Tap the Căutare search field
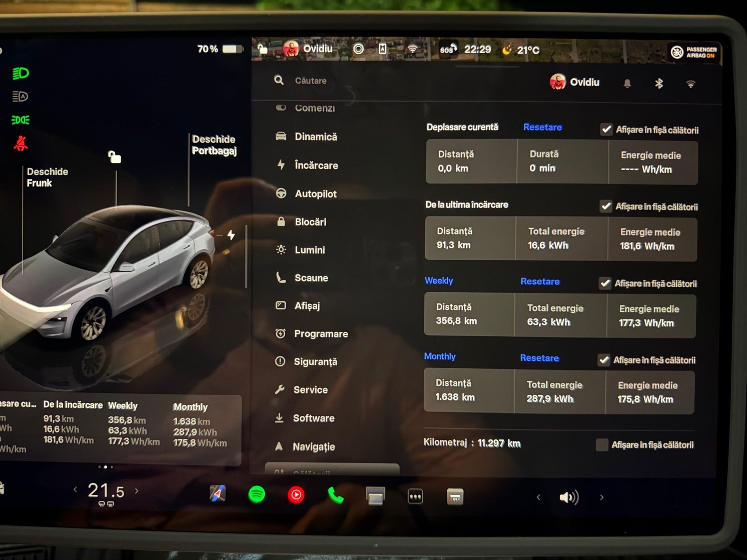 point(311,81)
